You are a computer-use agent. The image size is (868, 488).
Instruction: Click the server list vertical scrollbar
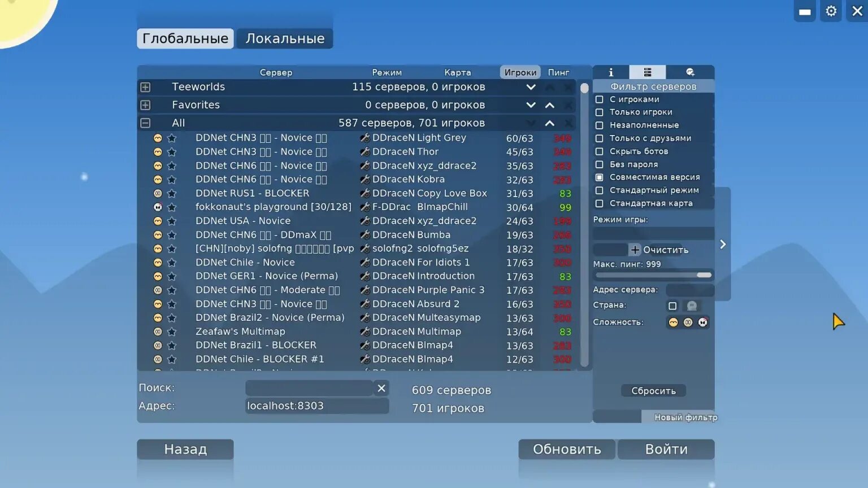(x=584, y=226)
